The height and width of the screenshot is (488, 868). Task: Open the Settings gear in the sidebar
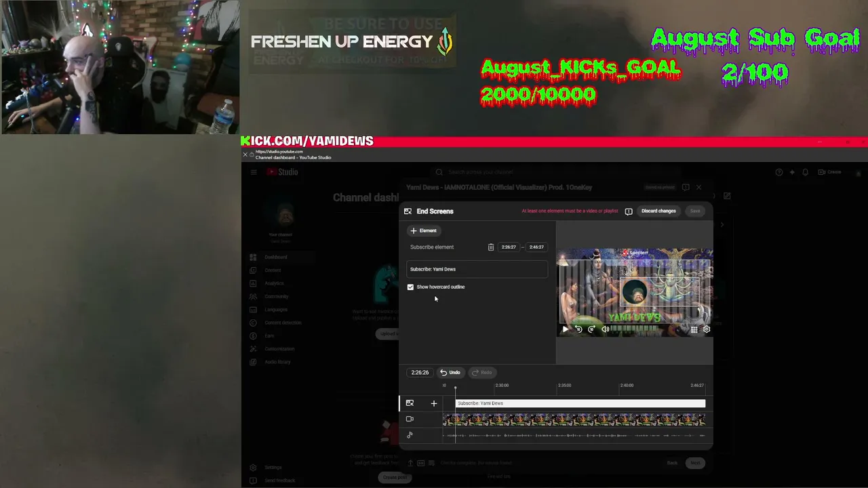point(253,468)
